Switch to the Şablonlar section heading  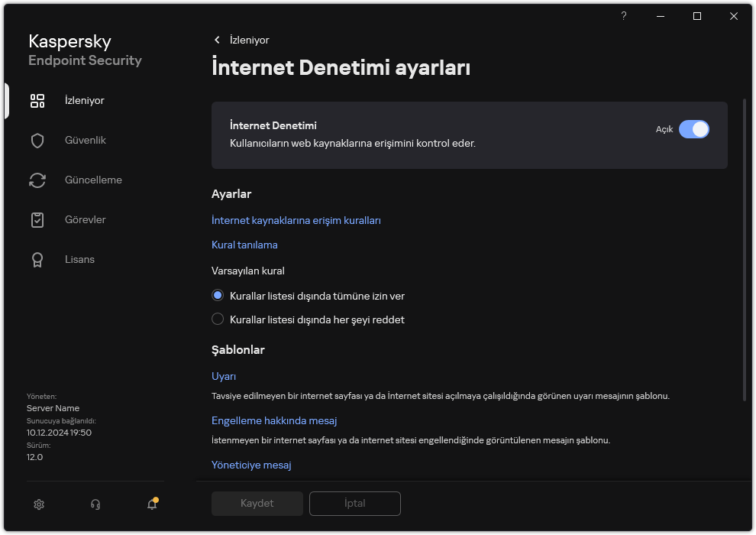click(239, 349)
